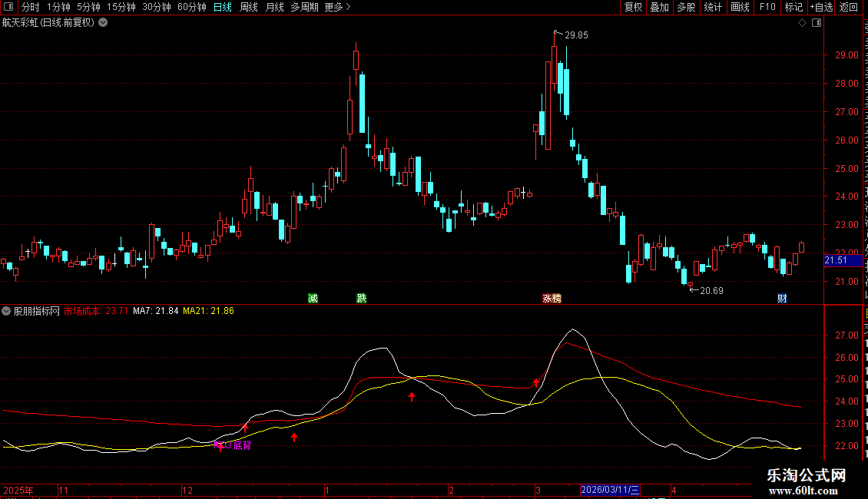Click the MA7: 21.84 label
The image size is (868, 499).
coord(156,311)
